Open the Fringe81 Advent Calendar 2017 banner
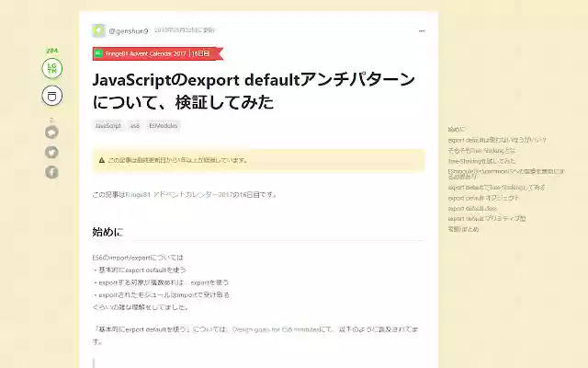 pos(158,53)
